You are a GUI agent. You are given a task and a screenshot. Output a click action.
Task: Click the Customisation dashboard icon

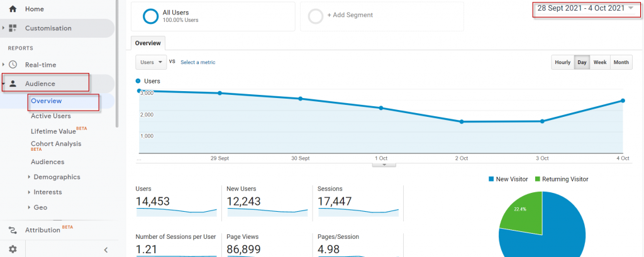point(13,28)
